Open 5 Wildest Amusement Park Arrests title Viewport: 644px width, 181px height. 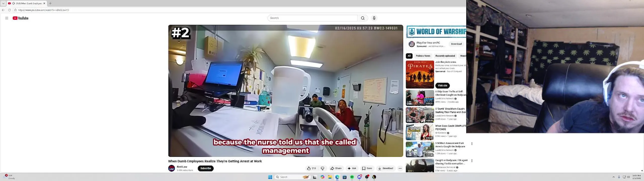point(450,145)
